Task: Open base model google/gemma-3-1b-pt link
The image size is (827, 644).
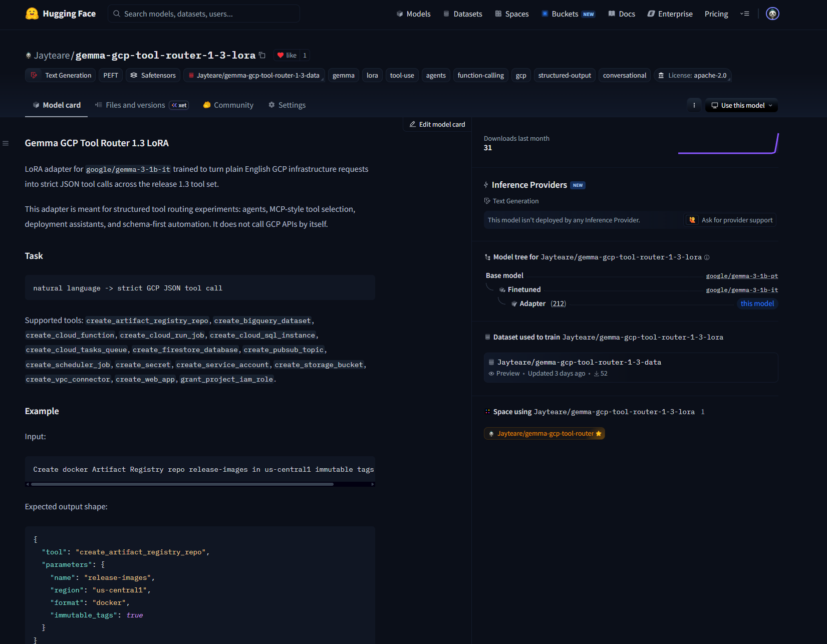Action: [742, 276]
